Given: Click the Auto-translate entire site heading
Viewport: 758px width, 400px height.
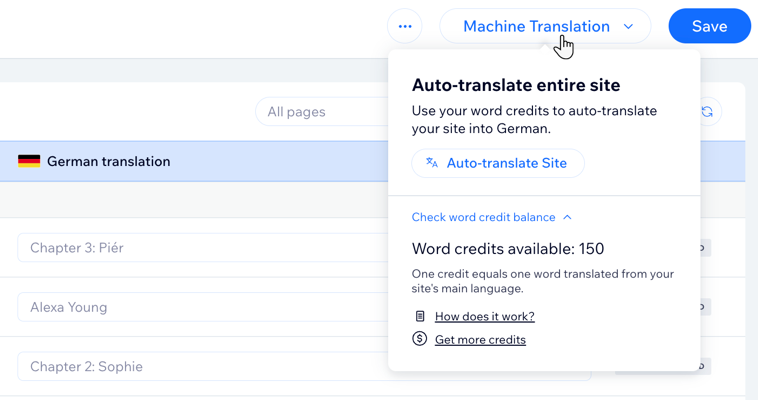Looking at the screenshot, I should (516, 85).
